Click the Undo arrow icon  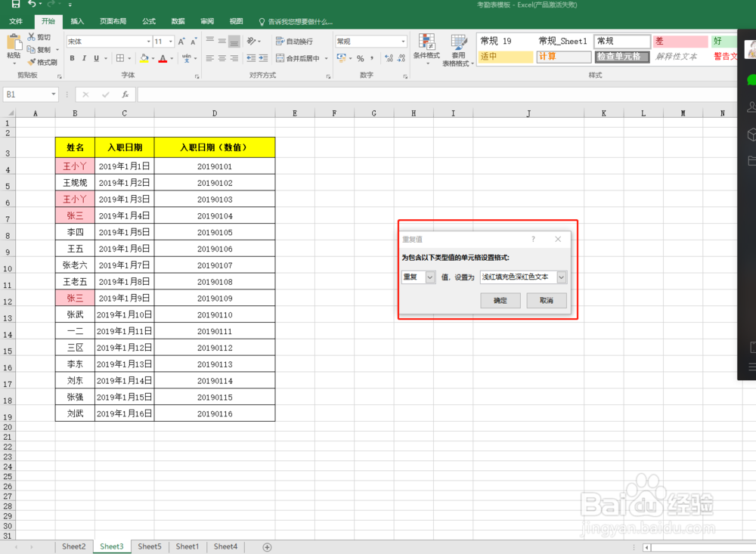pyautogui.click(x=32, y=4)
